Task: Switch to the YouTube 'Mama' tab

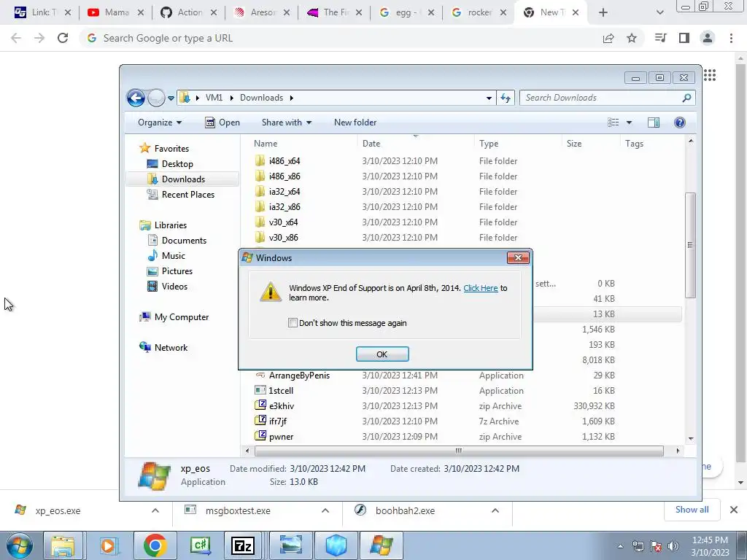Action: (x=116, y=12)
